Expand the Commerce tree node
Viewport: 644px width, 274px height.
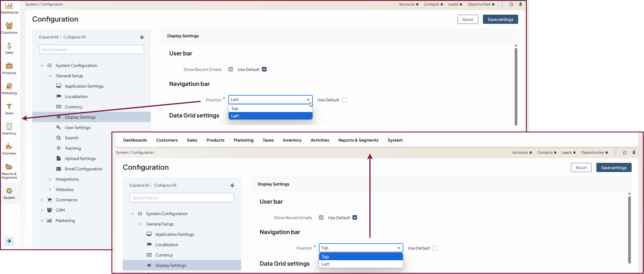42,200
